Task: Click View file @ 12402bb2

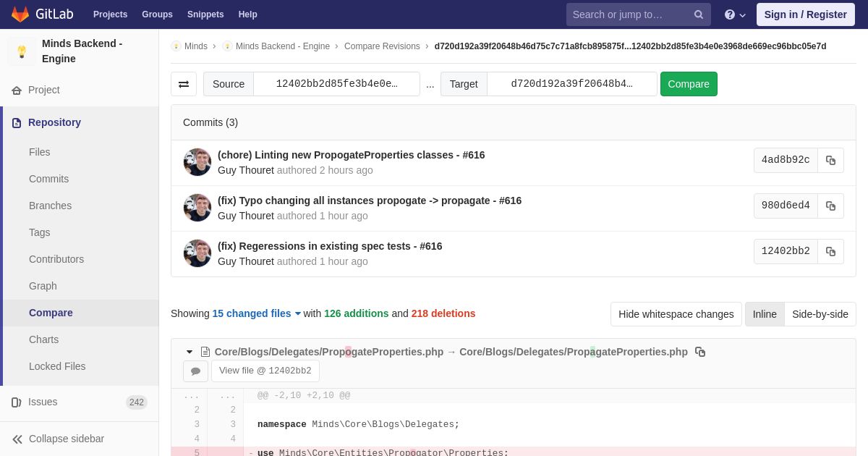Action: click(265, 371)
